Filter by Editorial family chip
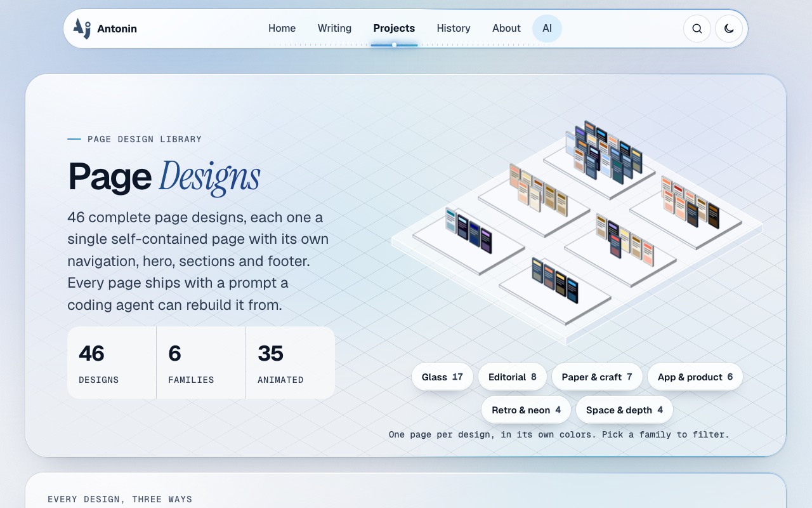The width and height of the screenshot is (812, 508). [513, 377]
